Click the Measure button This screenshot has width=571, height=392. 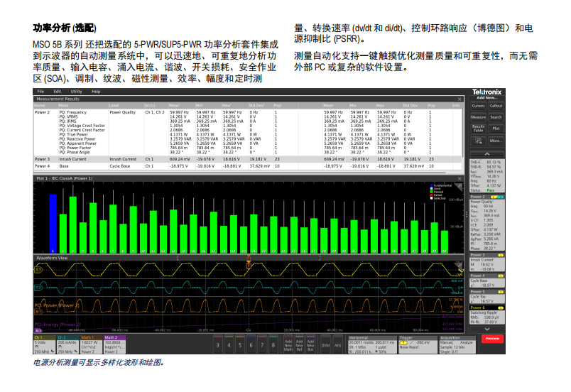478,117
